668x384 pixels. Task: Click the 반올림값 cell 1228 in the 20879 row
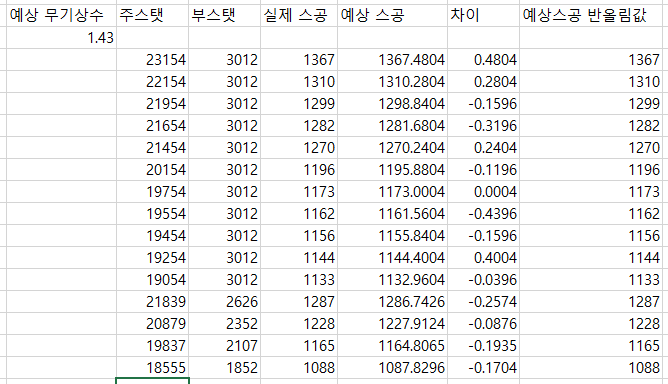point(591,323)
